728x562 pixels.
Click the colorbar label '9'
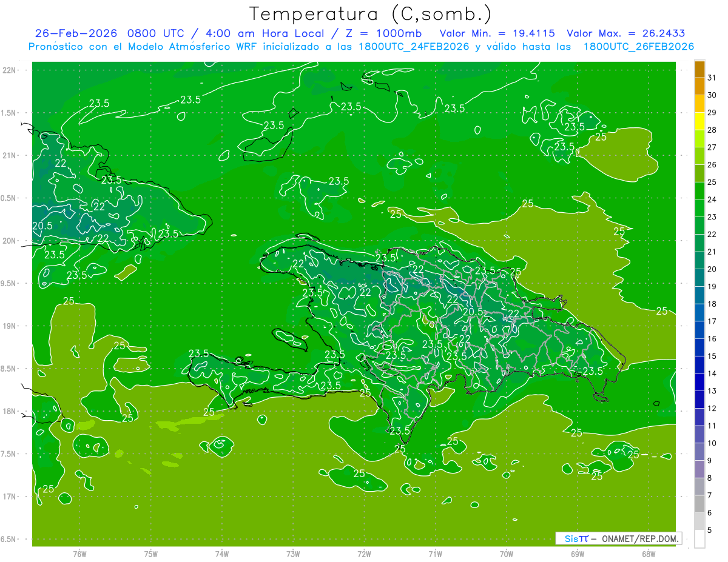(x=710, y=461)
